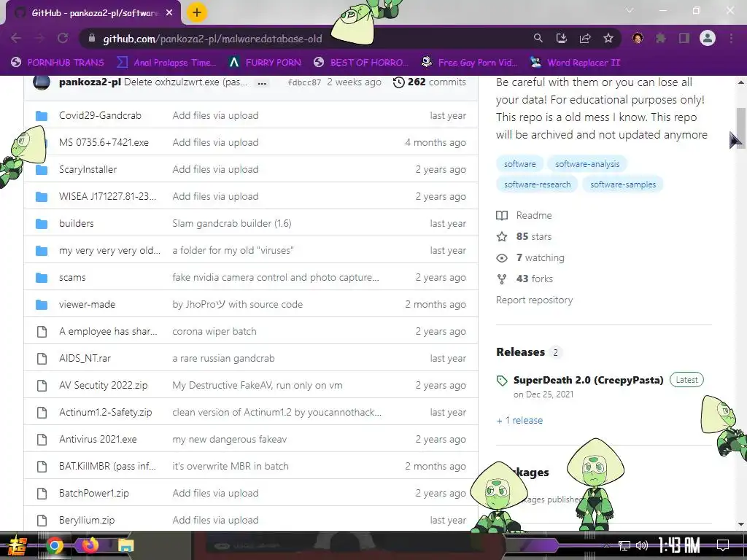
Task: Click the install app icon in address bar
Action: pos(561,38)
